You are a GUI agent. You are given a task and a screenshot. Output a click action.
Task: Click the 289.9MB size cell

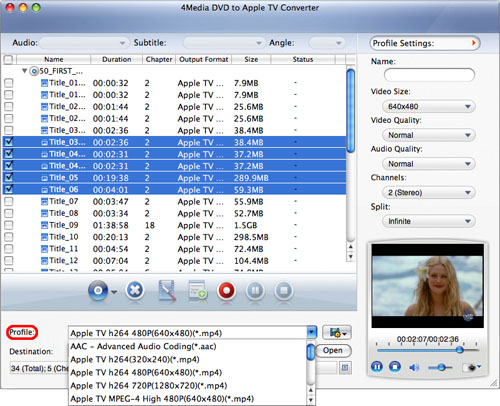251,178
